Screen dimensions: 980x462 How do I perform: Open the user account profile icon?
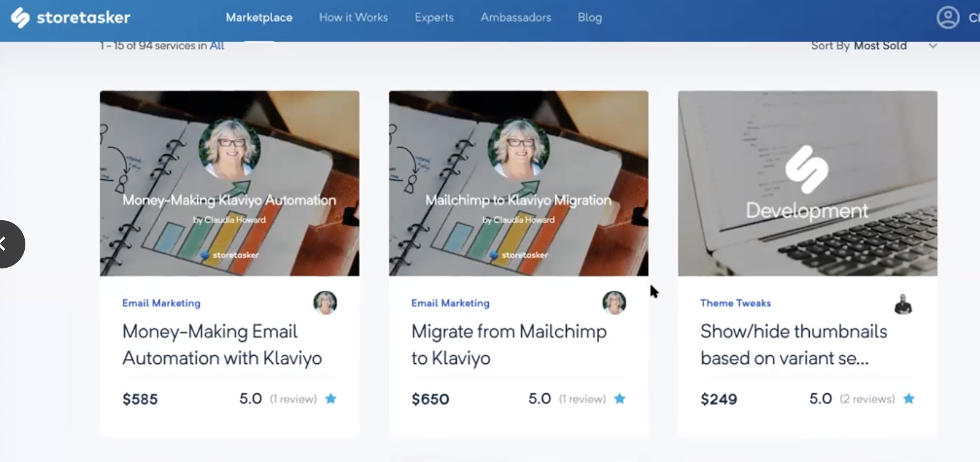tap(947, 17)
